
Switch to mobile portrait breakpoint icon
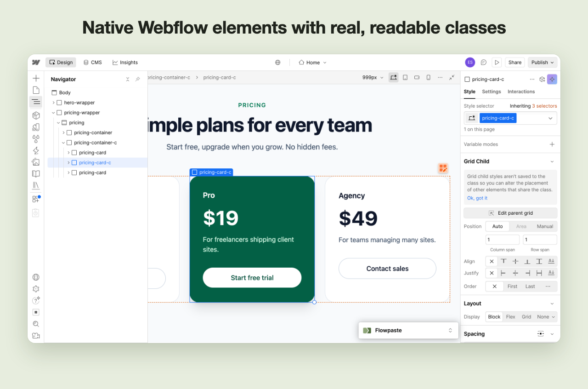(428, 77)
